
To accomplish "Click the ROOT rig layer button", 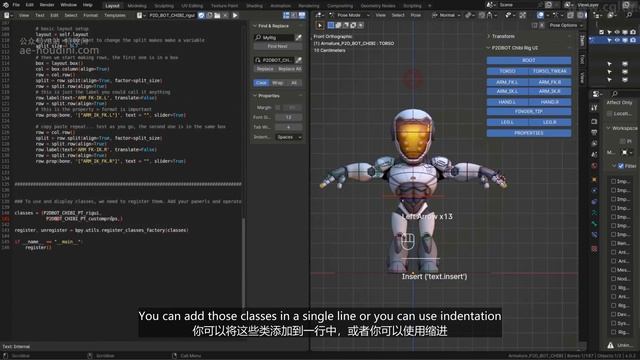I will (x=529, y=60).
